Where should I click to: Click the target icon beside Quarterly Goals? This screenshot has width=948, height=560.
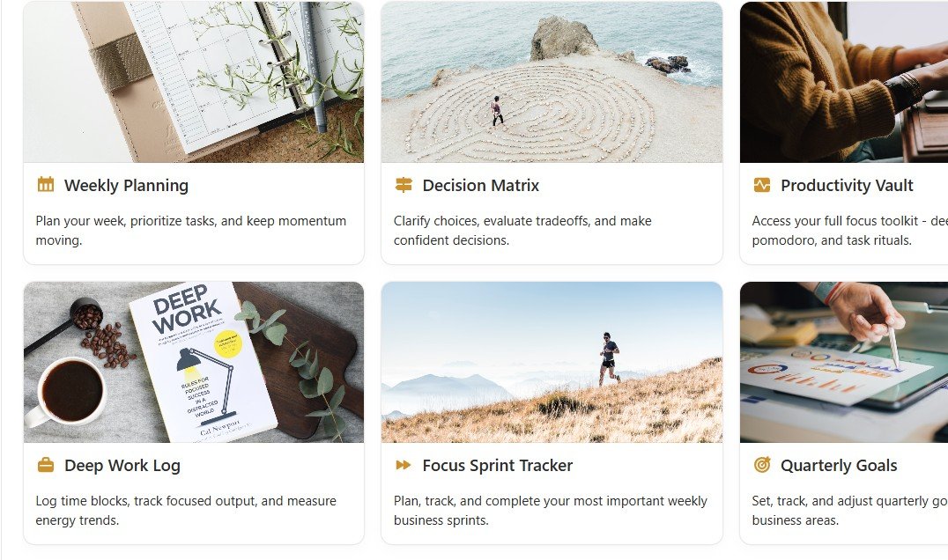click(x=762, y=465)
